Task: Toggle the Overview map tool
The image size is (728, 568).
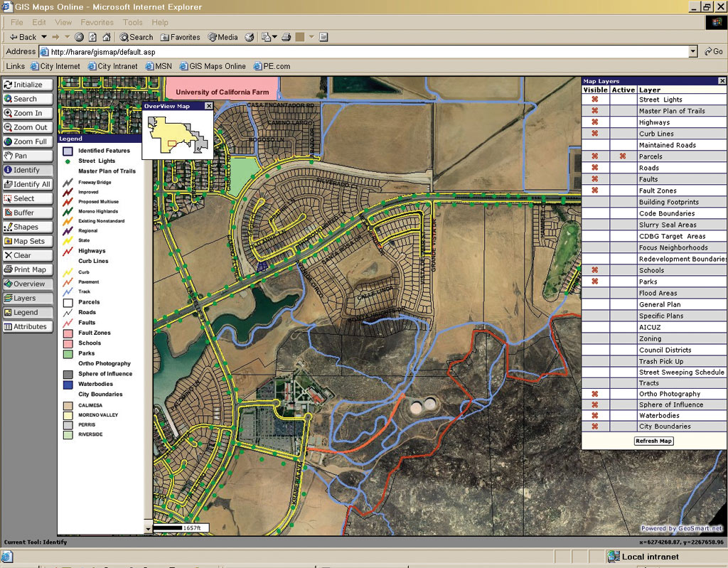Action: click(28, 284)
